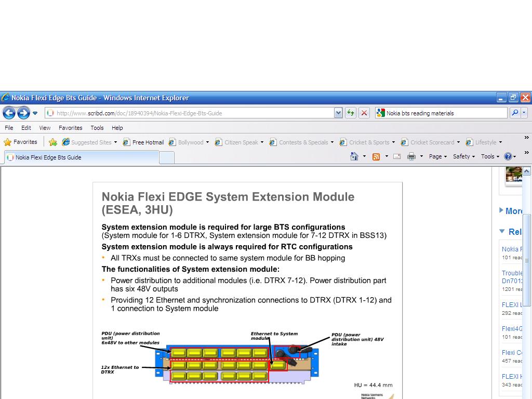Open the Help question mark icon
532x399 pixels.
508,156
